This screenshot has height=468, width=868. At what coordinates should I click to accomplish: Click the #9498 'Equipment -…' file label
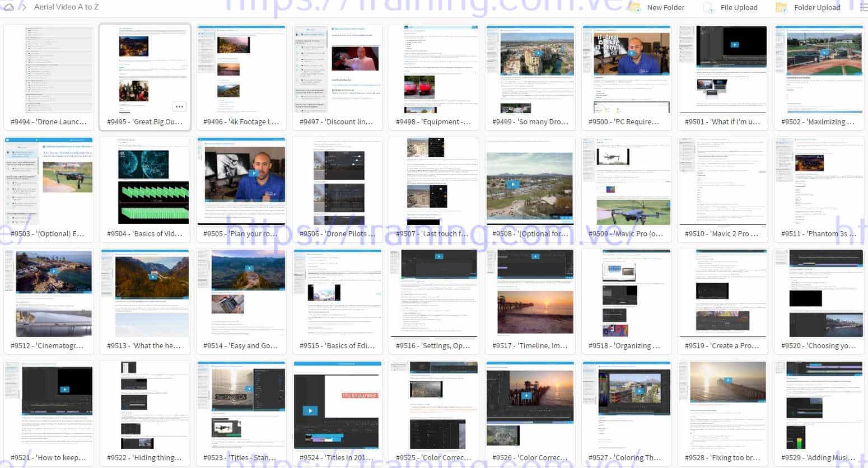pyautogui.click(x=433, y=121)
